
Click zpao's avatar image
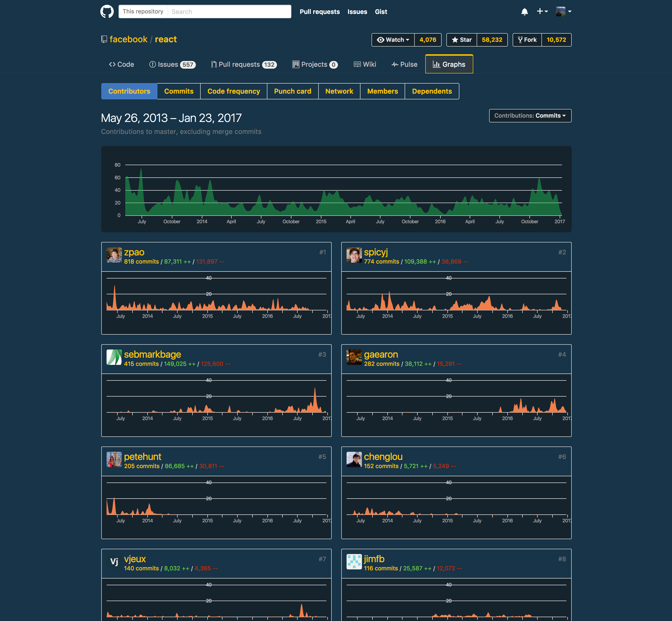114,255
